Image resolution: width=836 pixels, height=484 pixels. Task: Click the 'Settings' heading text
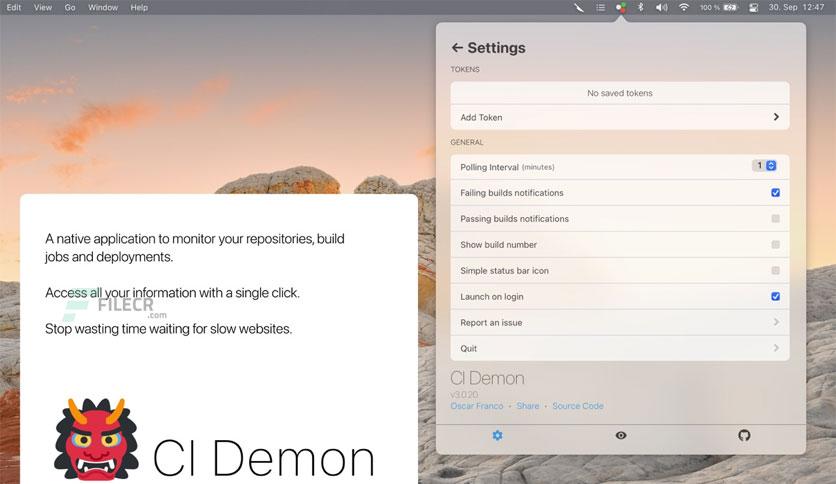tap(496, 47)
